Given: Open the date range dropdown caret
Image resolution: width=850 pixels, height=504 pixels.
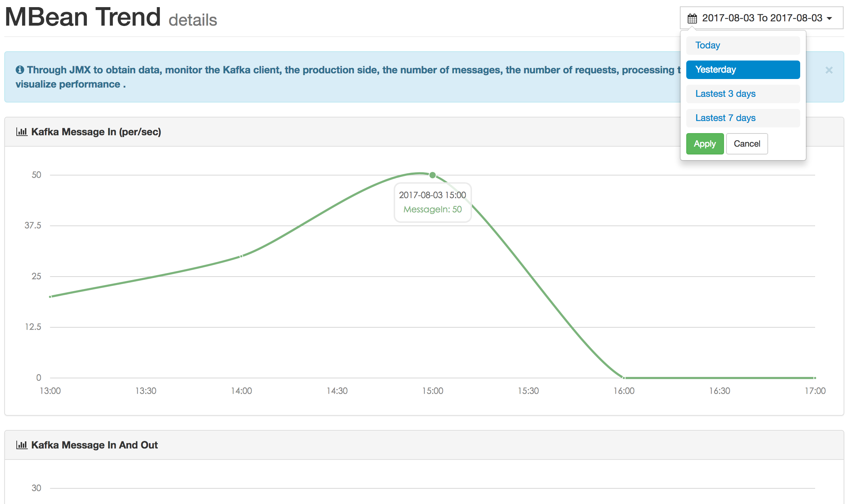Looking at the screenshot, I should 829,19.
